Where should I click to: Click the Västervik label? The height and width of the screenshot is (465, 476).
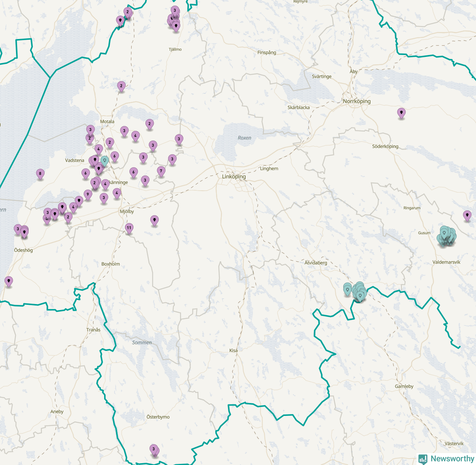point(454,443)
